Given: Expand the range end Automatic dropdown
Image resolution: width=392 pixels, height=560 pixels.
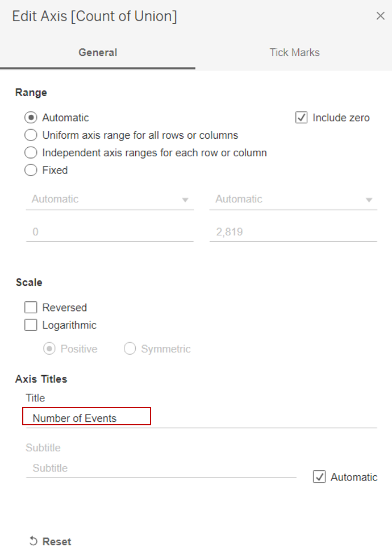Looking at the screenshot, I should [x=293, y=200].
